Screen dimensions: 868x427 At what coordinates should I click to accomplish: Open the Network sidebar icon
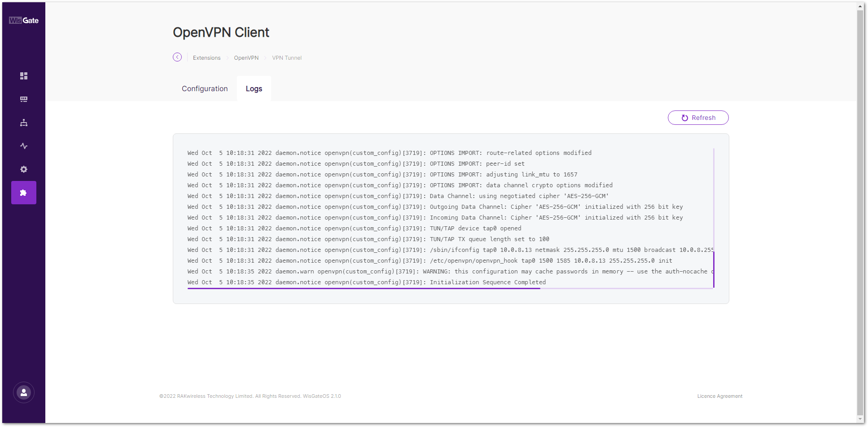click(x=24, y=123)
